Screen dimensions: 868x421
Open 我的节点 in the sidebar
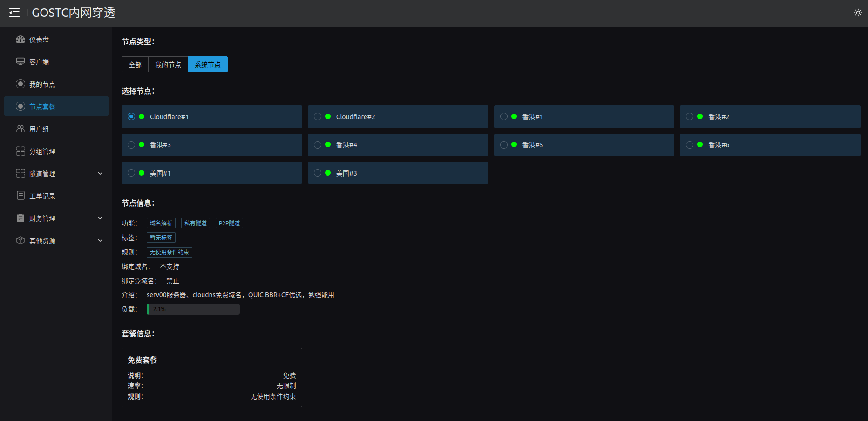[x=42, y=84]
